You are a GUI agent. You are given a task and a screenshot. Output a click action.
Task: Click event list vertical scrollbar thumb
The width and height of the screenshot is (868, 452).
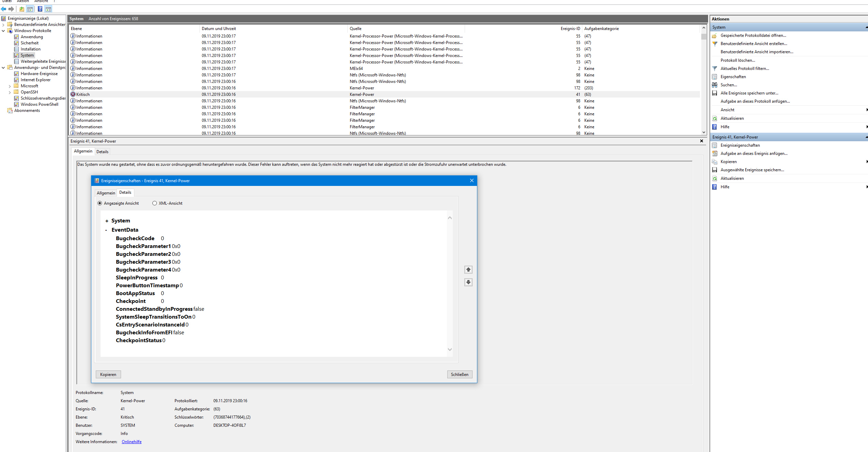coord(704,37)
